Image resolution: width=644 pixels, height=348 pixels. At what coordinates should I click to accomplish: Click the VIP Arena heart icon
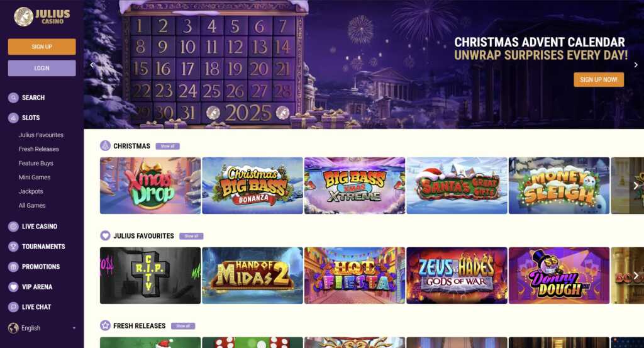tap(13, 287)
